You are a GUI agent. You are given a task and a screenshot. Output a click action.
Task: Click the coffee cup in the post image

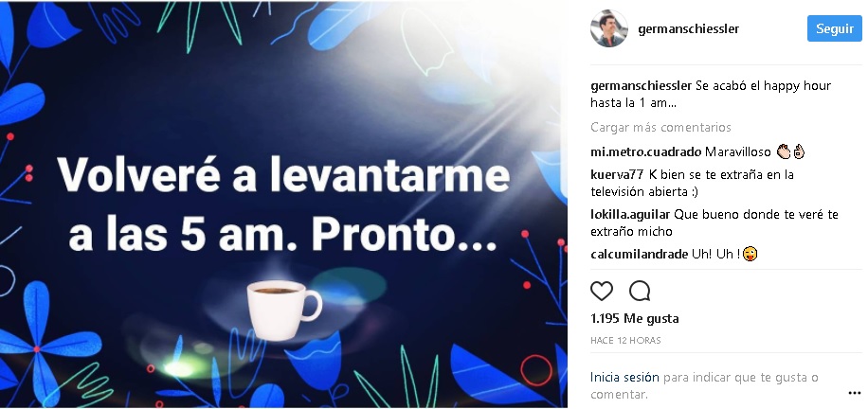tap(283, 310)
